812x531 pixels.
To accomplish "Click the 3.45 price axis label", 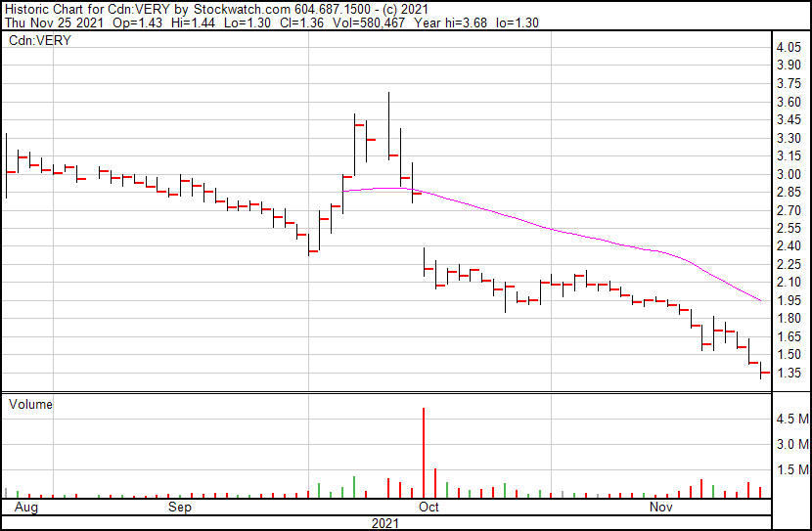I will (x=789, y=120).
